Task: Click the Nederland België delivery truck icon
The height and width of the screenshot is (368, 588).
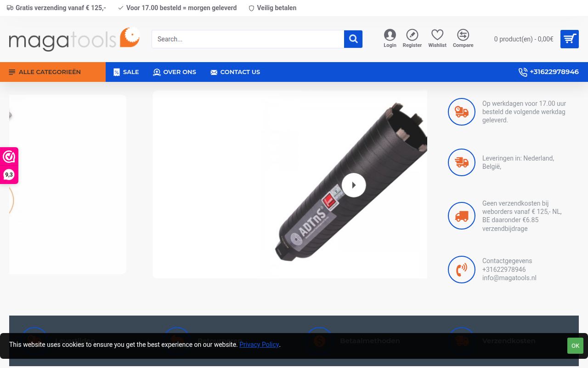Action: (x=462, y=162)
